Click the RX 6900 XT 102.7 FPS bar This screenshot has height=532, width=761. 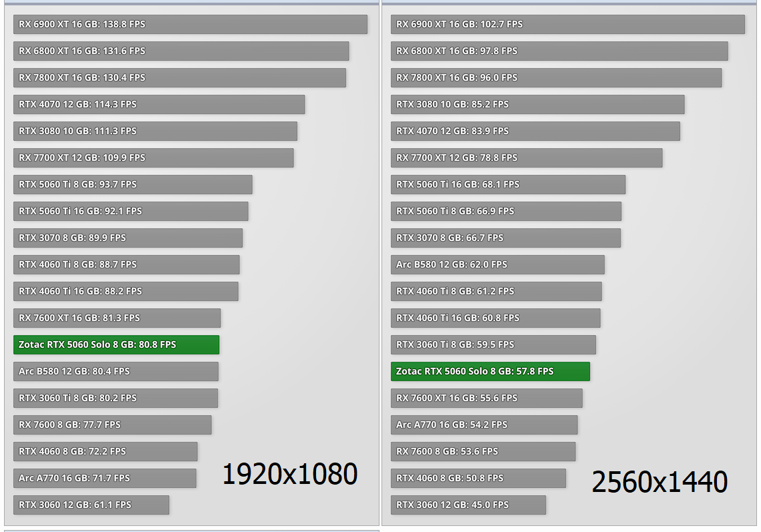(568, 24)
